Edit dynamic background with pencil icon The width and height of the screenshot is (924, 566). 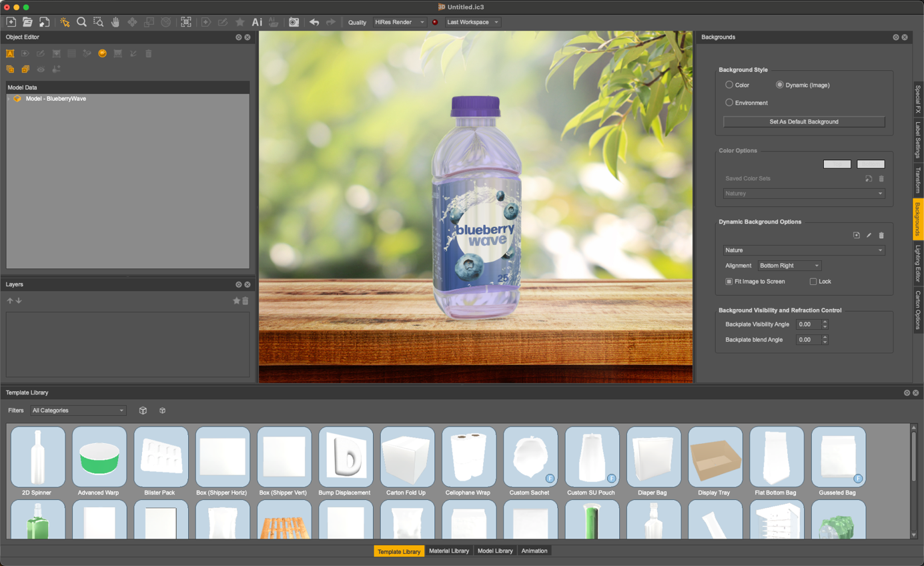click(x=869, y=235)
